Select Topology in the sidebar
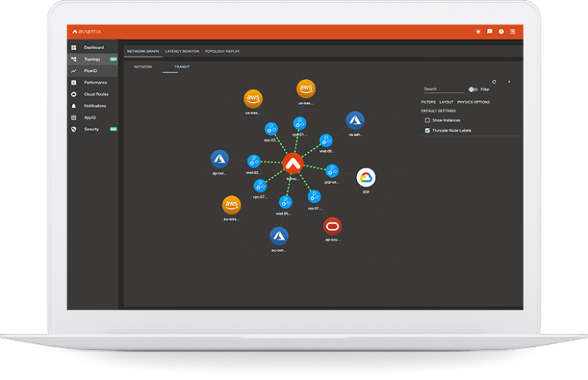The image size is (588, 380). point(92,59)
